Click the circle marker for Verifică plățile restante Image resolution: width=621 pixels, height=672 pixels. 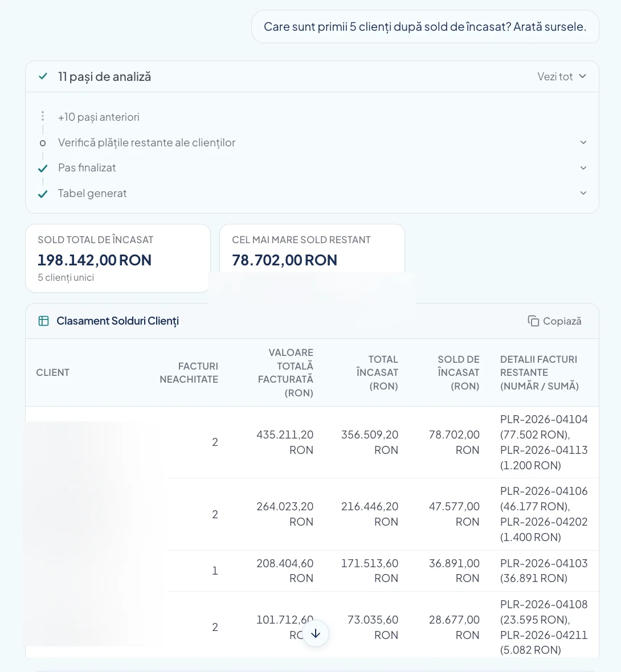point(43,143)
